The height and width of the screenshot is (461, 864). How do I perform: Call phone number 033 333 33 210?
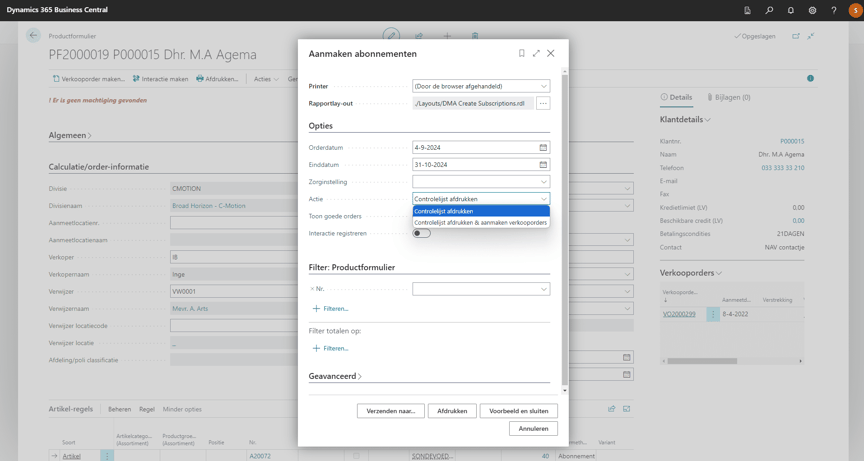782,167
